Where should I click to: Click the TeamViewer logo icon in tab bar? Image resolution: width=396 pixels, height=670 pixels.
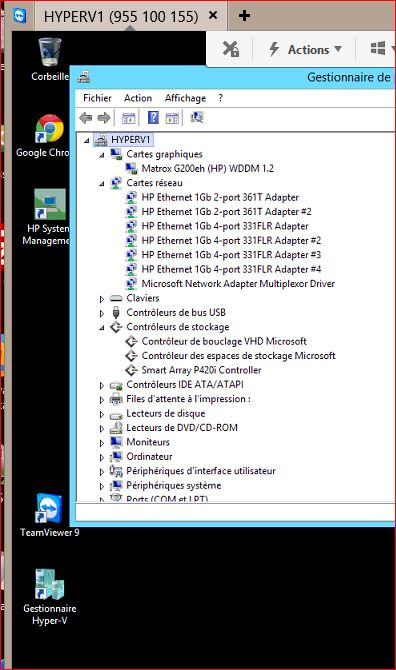coord(20,15)
